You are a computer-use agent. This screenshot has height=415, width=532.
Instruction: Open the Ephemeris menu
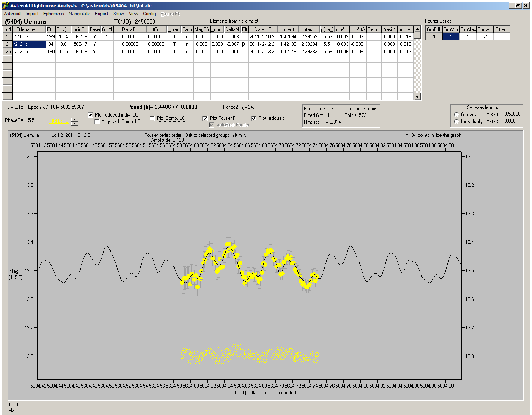(54, 14)
